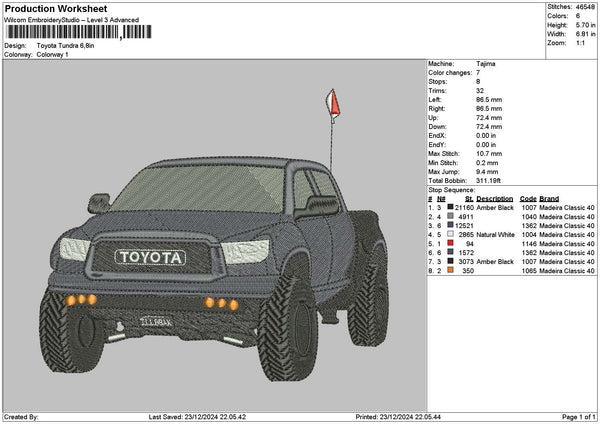Click the Zoom value '1:1'

(x=580, y=43)
